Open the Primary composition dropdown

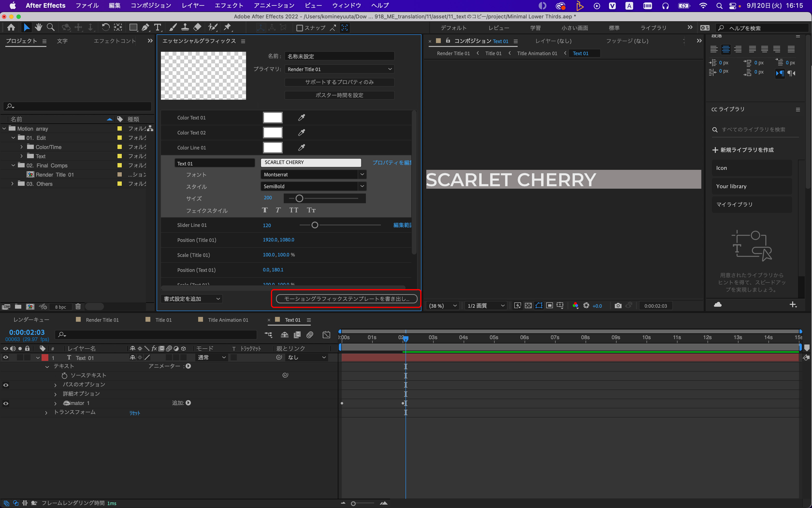pyautogui.click(x=339, y=69)
